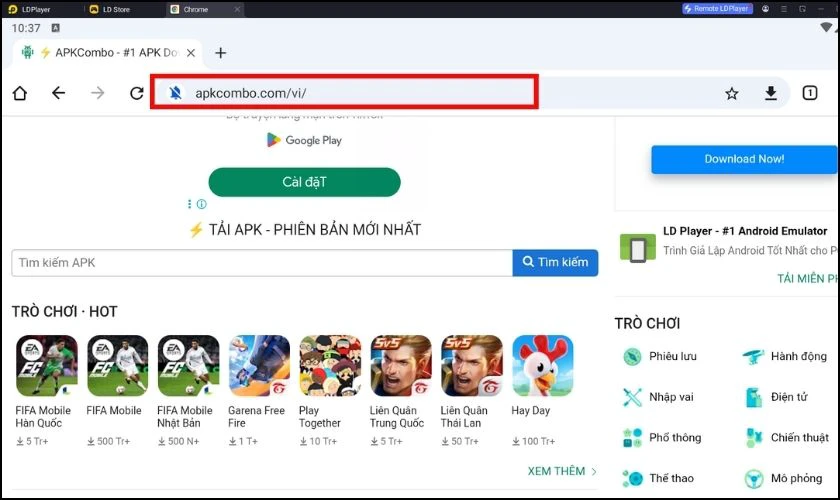840x500 pixels.
Task: Open Chrome downloads icon
Action: (770, 93)
